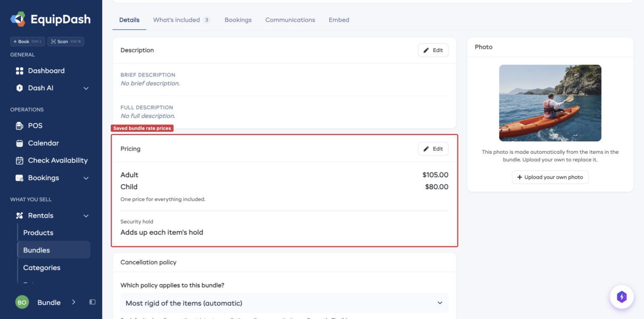The height and width of the screenshot is (319, 644).
Task: Click the Adult rate label
Action: pyautogui.click(x=129, y=175)
